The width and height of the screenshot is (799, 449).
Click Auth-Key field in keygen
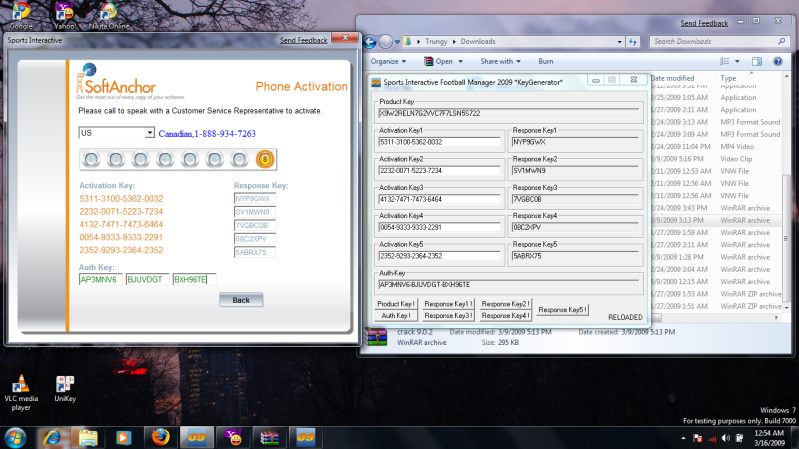tap(509, 284)
